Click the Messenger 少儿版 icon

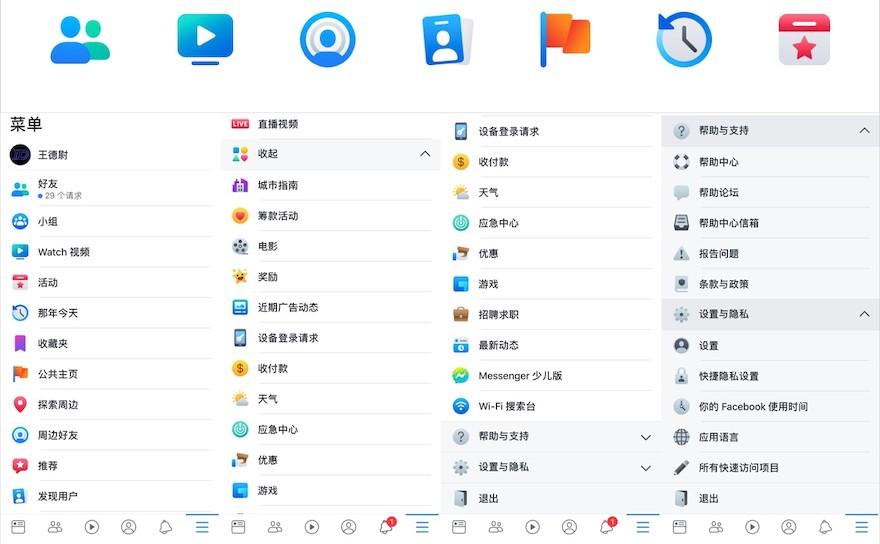461,376
